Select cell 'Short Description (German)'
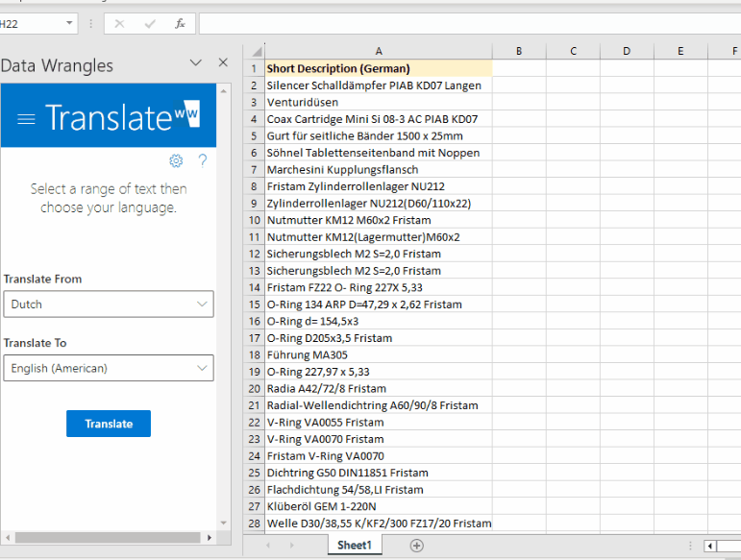The height and width of the screenshot is (560, 741). coord(379,68)
